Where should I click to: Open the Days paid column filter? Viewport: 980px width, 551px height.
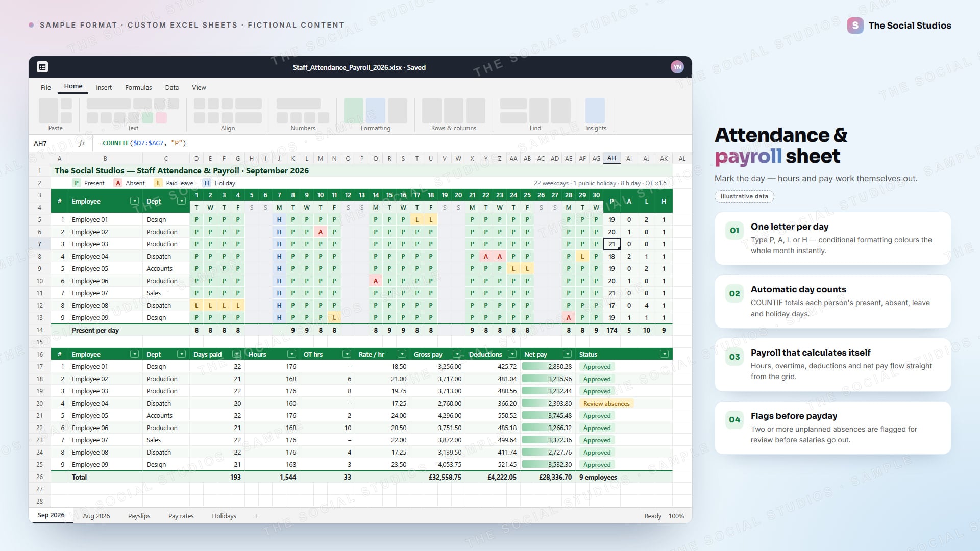[236, 354]
